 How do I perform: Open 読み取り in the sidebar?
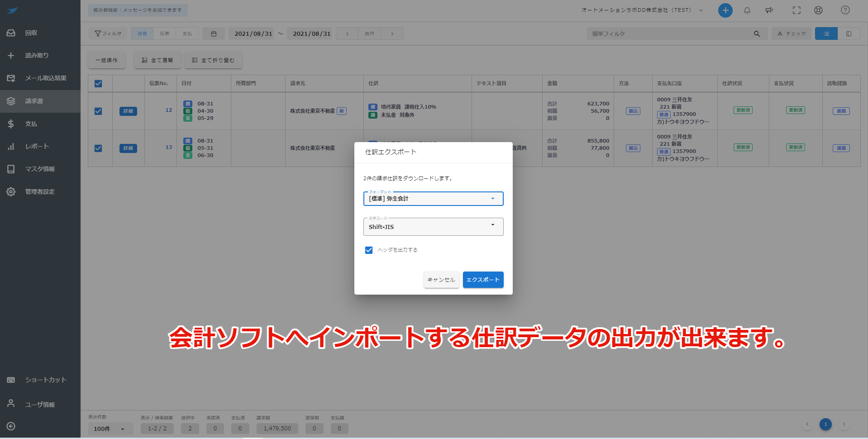[40, 56]
